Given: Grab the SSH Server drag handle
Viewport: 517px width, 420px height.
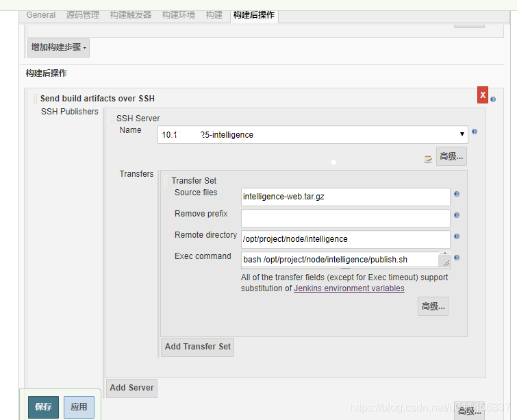Looking at the screenshot, I should pyautogui.click(x=112, y=118).
